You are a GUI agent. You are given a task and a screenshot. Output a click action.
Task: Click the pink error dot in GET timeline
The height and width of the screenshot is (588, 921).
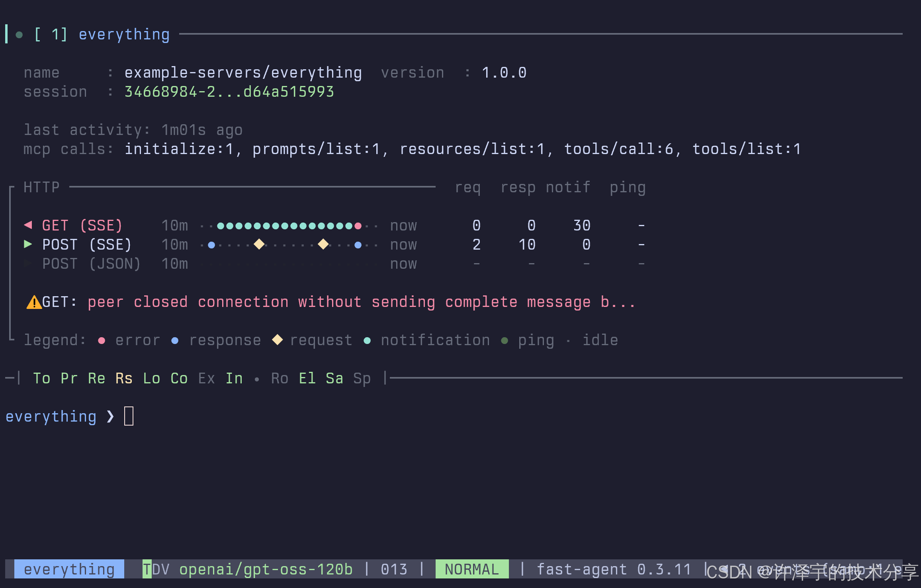pyautogui.click(x=358, y=226)
